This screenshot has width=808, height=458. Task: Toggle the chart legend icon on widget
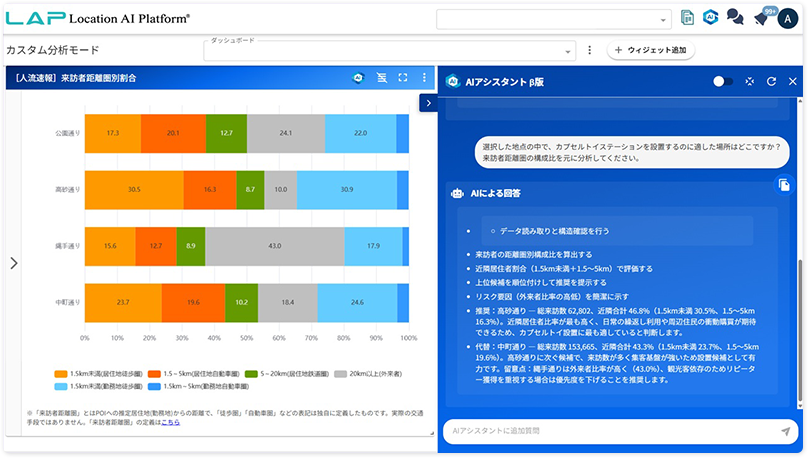click(x=381, y=77)
